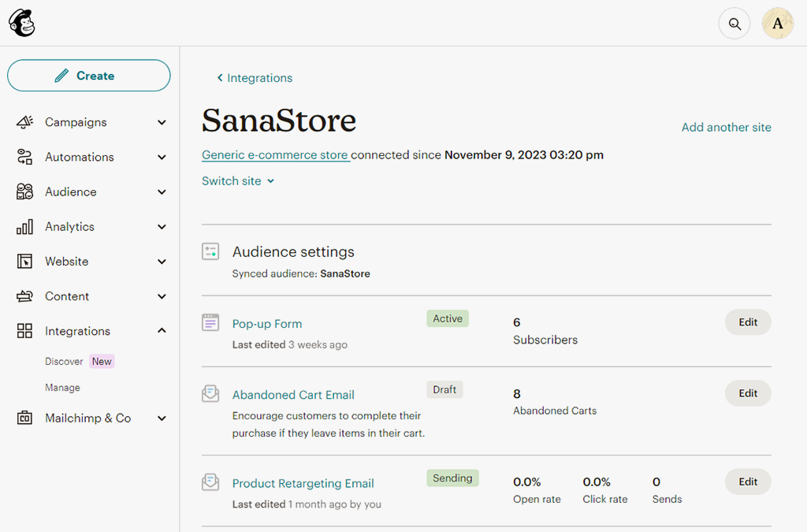Click the Pop-up Form document icon
Viewport: 807px width, 532px height.
pos(210,322)
